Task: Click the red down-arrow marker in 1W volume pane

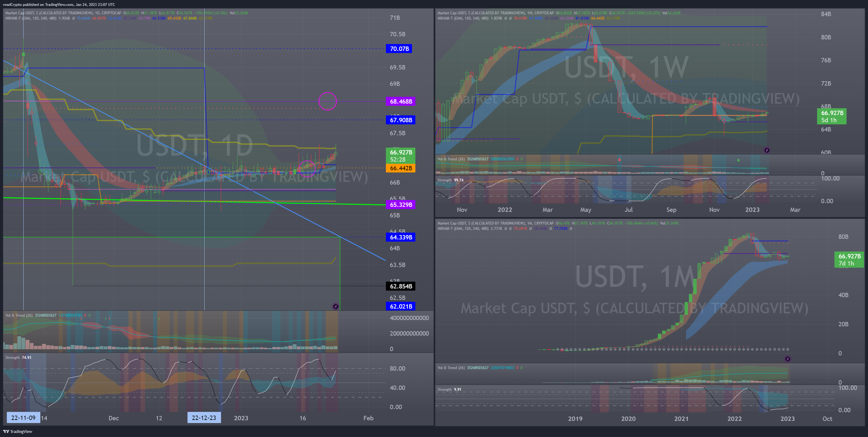Action: pos(619,160)
